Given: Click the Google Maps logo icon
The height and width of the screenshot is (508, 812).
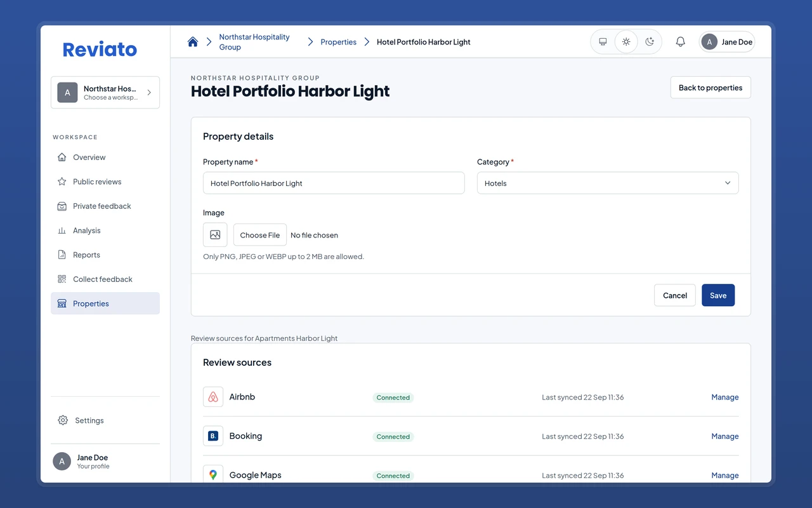Looking at the screenshot, I should (x=213, y=475).
